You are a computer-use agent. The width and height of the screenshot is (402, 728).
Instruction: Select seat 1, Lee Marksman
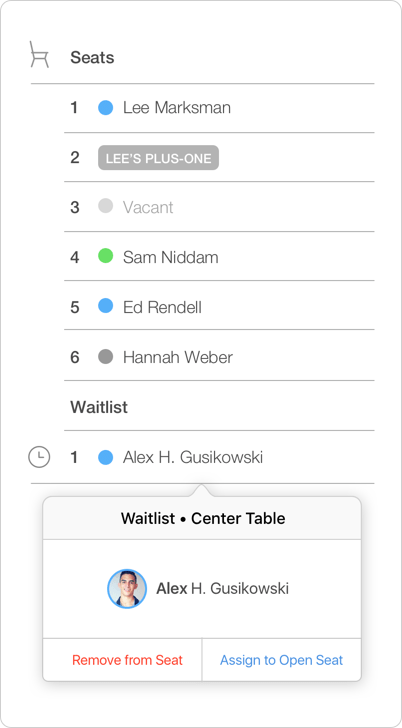(x=219, y=108)
